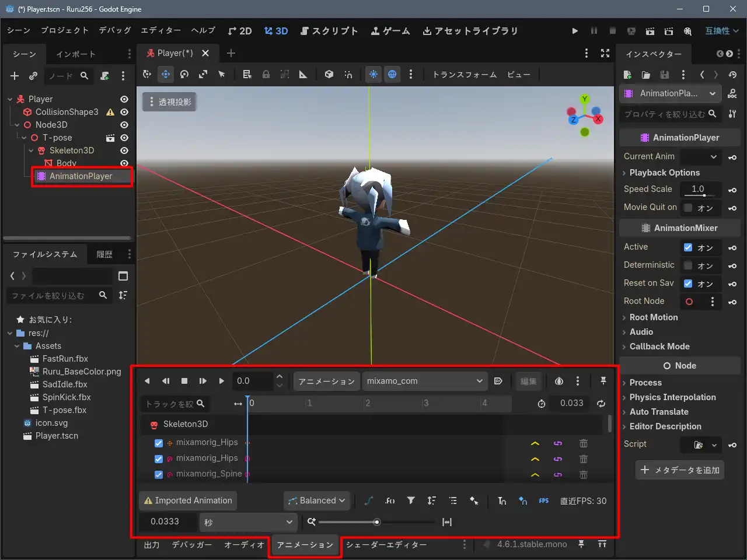Click the メタデータを追加 button

click(680, 470)
